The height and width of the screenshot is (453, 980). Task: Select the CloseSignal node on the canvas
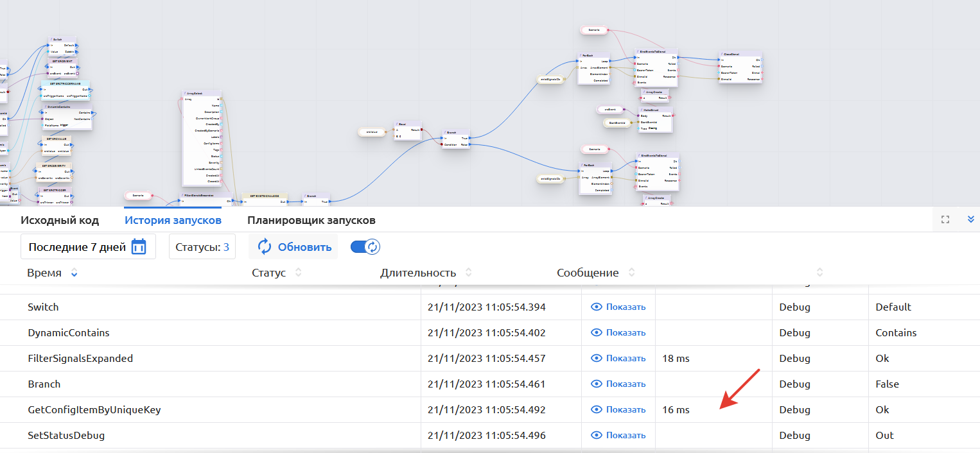739,55
